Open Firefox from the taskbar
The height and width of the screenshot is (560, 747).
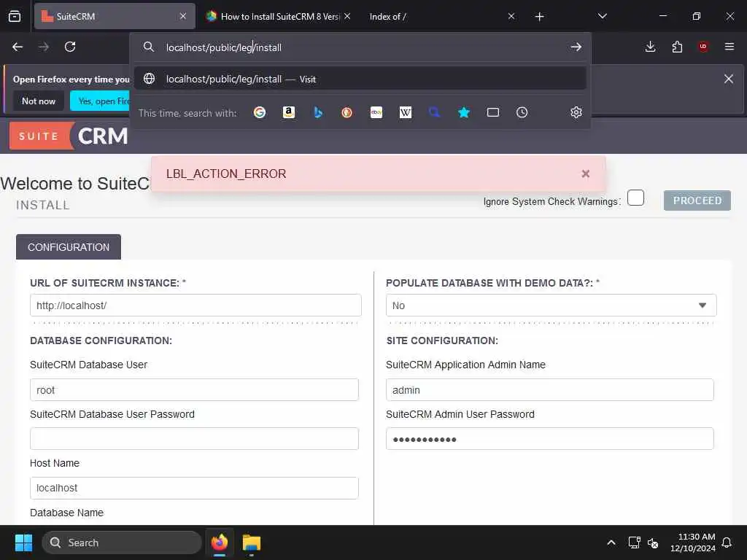pos(220,542)
